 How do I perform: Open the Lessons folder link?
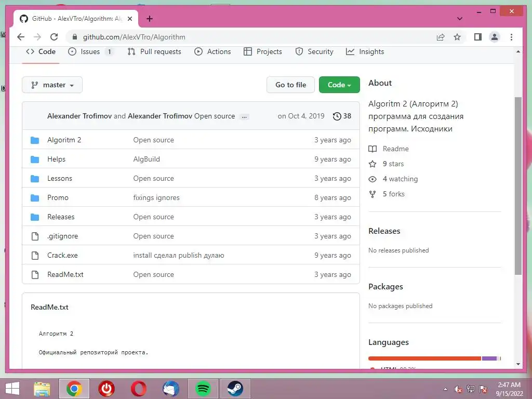click(x=60, y=179)
